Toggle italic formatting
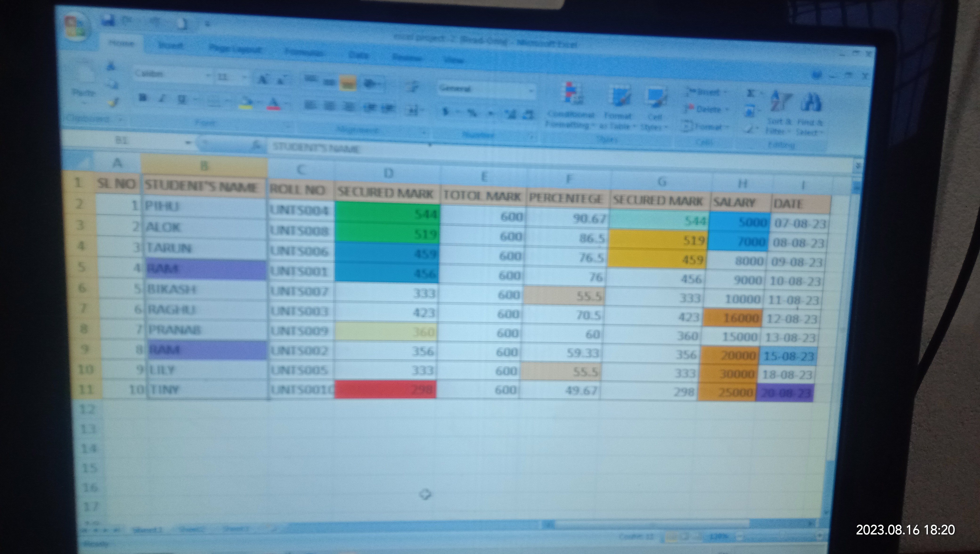 (x=163, y=99)
